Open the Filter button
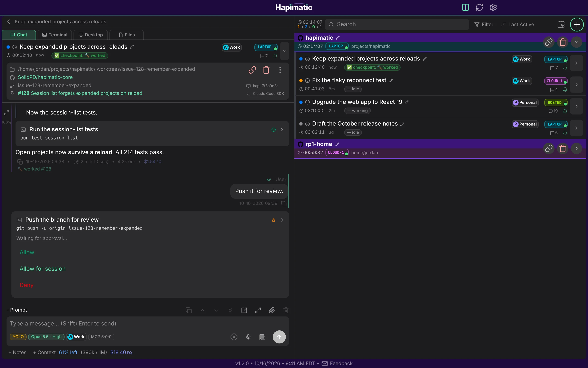588x368 pixels. pos(483,24)
